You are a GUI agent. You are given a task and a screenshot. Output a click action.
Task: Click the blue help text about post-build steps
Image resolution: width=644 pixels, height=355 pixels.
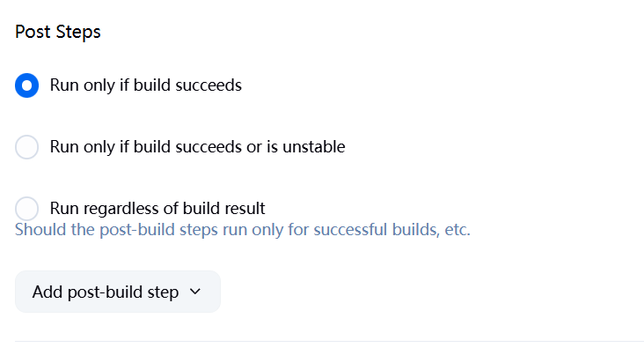[x=243, y=231]
